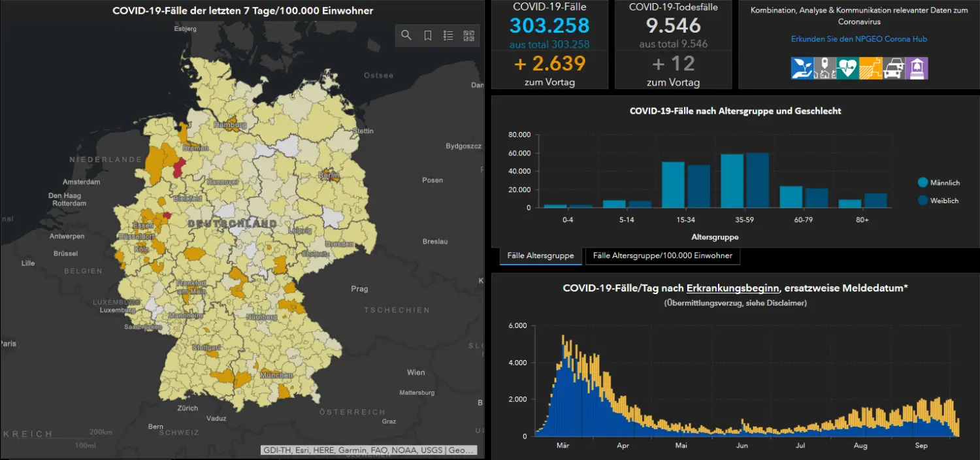This screenshot has height=460, width=980.
Task: Open the map search magnifier tool
Action: pos(406,36)
